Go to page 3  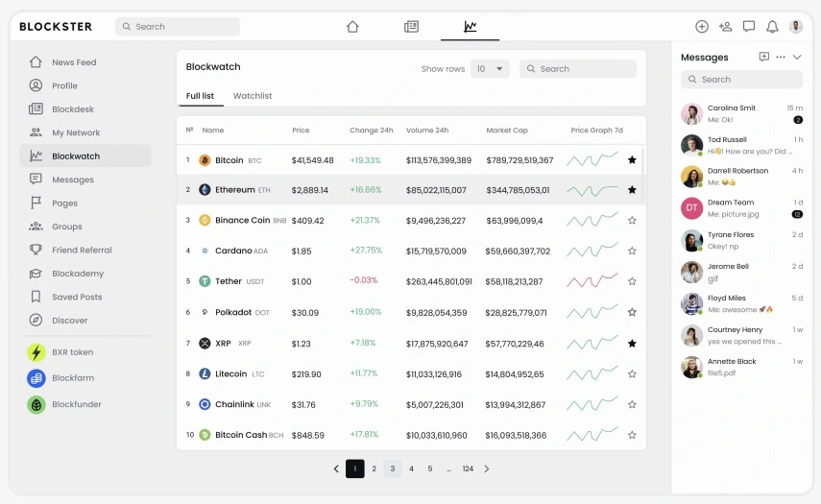coord(392,468)
